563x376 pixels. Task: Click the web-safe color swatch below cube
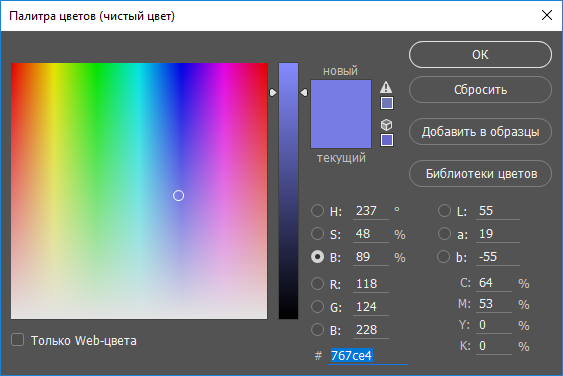coord(387,140)
